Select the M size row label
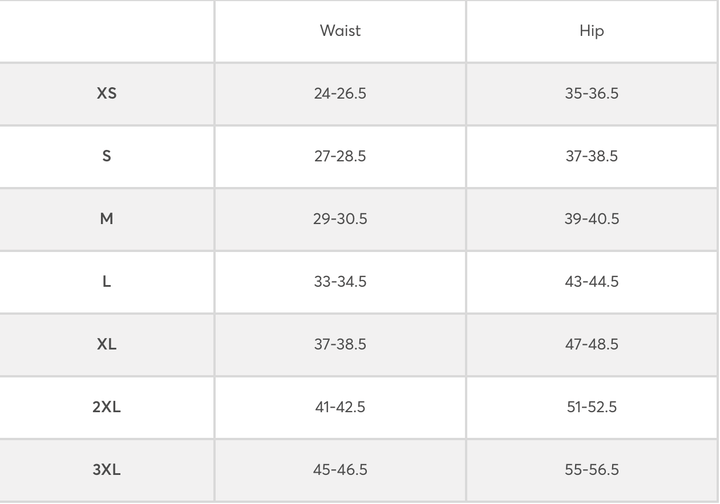The image size is (720, 504). point(107,219)
